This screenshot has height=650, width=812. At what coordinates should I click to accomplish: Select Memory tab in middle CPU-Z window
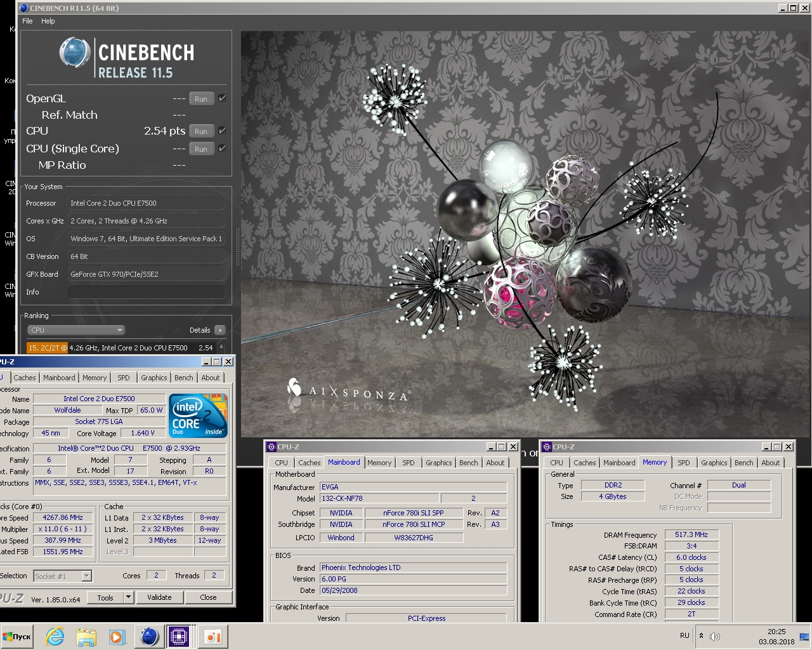click(x=379, y=463)
